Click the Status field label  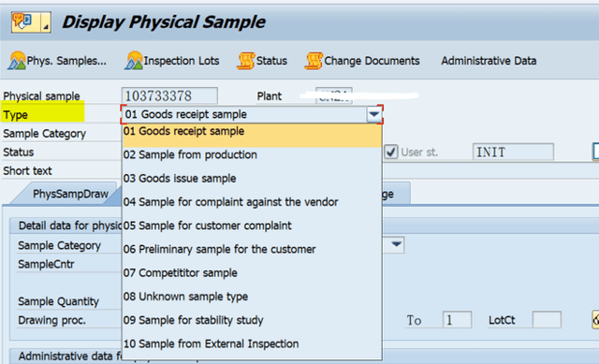(x=19, y=152)
